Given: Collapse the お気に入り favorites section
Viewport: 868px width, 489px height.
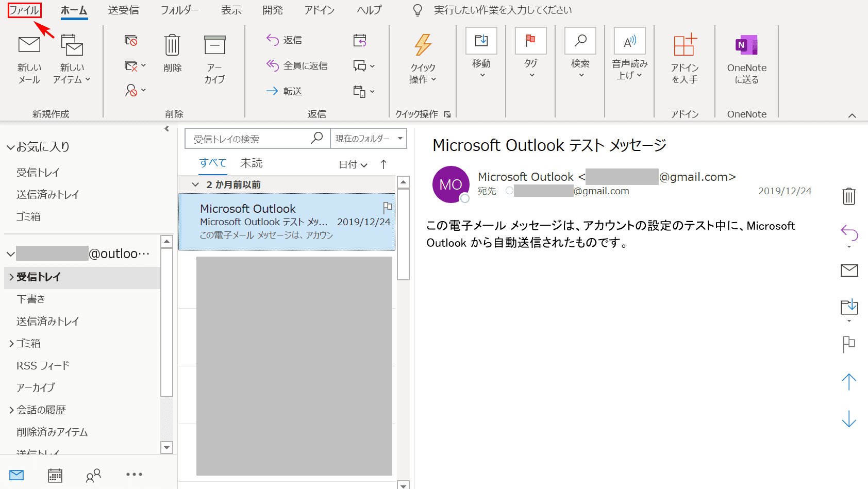Looking at the screenshot, I should point(10,147).
